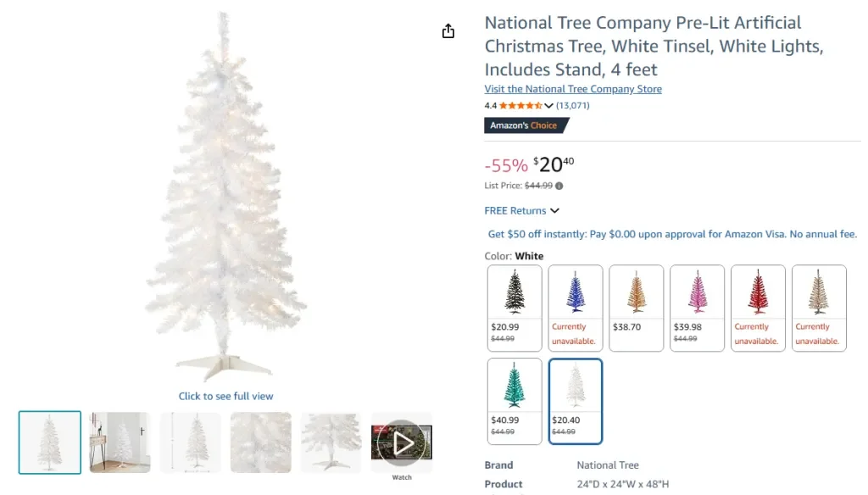
Task: Click the orange star rating icons
Action: point(520,105)
